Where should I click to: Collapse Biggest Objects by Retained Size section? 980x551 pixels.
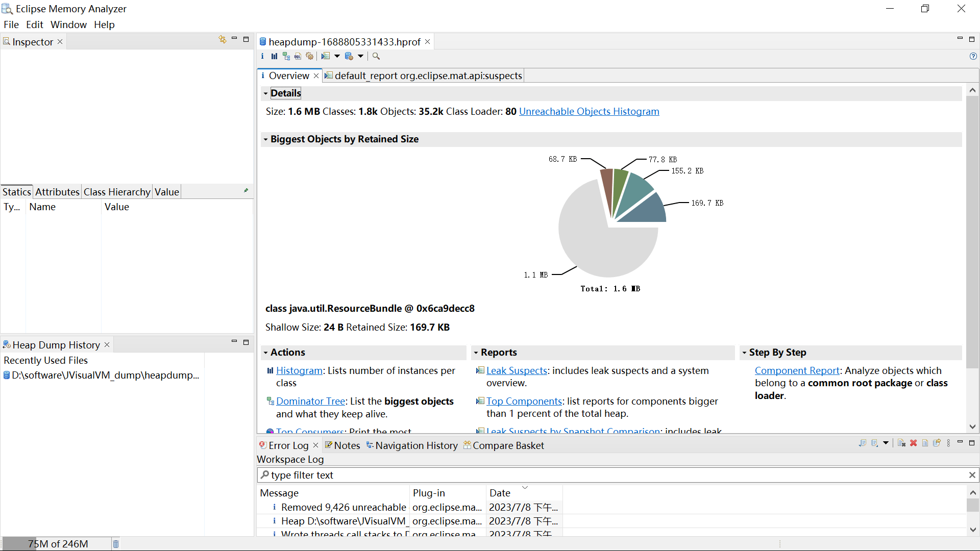265,139
